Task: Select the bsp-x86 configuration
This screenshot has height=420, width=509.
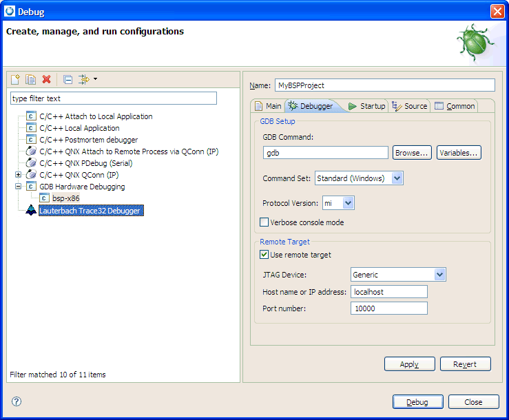Action: coord(66,198)
